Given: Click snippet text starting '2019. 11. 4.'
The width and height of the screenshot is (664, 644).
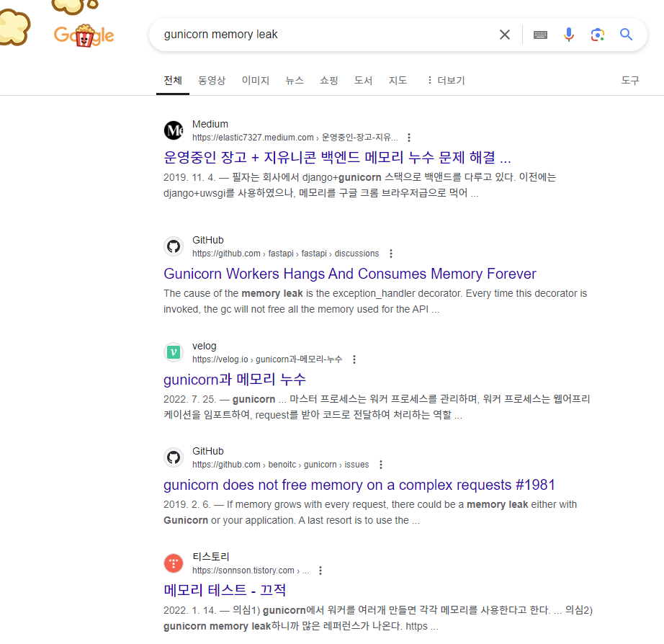Looking at the screenshot, I should point(359,185).
